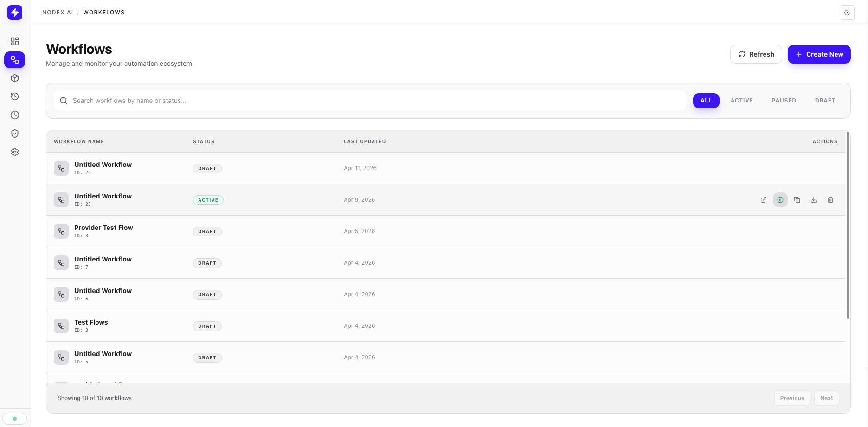868x427 pixels.
Task: Click the workflow icon for ID 25 row
Action: (61, 200)
